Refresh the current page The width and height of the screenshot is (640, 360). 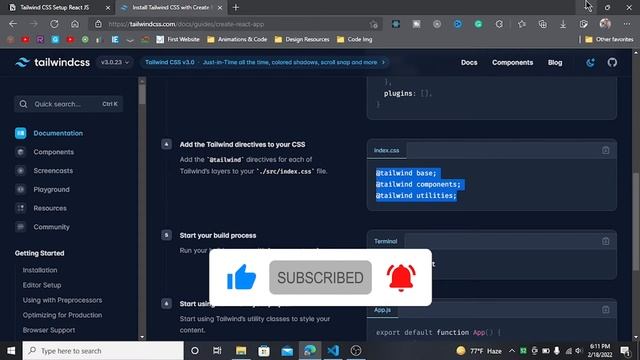pos(54,24)
